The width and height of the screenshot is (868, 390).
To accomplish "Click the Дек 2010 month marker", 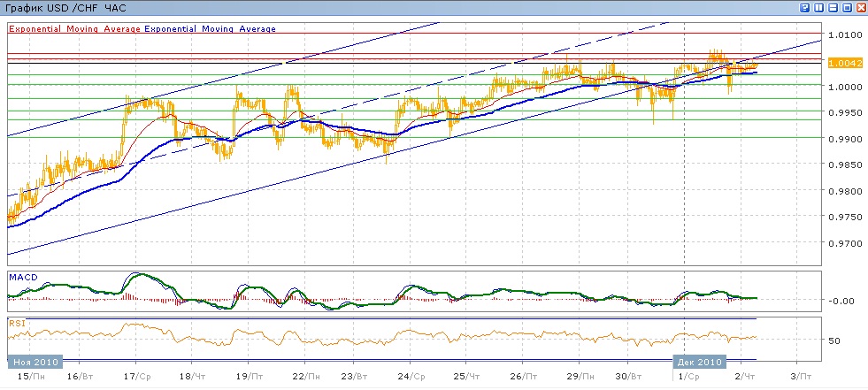I will coord(697,362).
